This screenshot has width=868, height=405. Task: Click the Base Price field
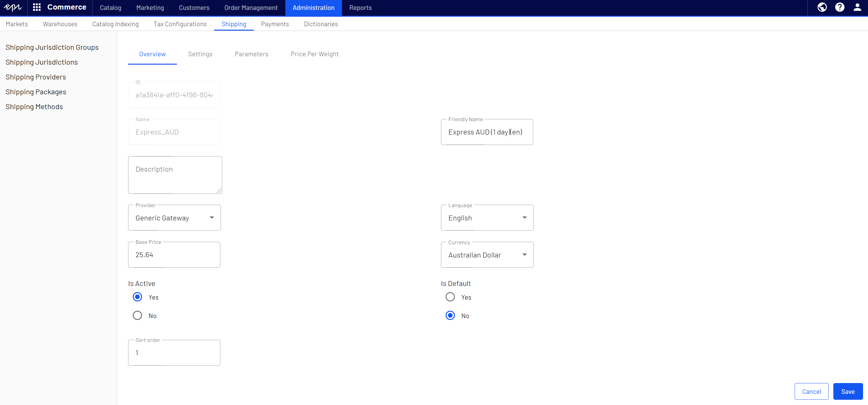174,255
